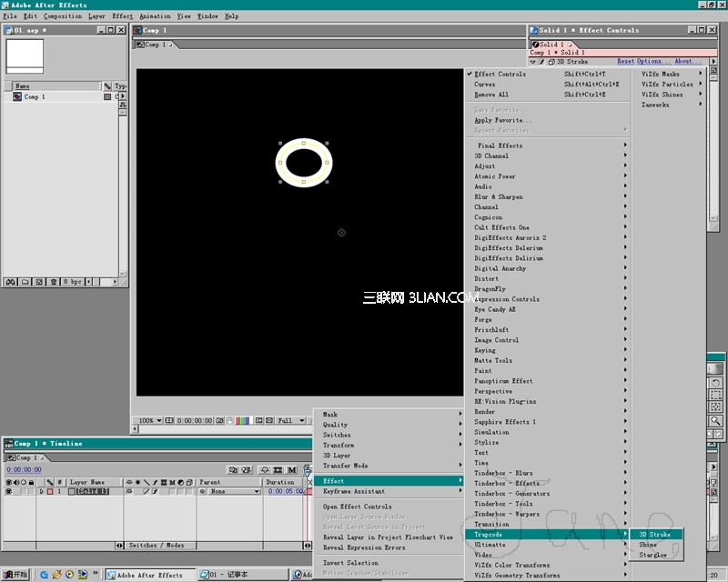Toggle video eye switch for Solid 1 layer
Viewport: 728px width, 582px height.
click(x=10, y=492)
